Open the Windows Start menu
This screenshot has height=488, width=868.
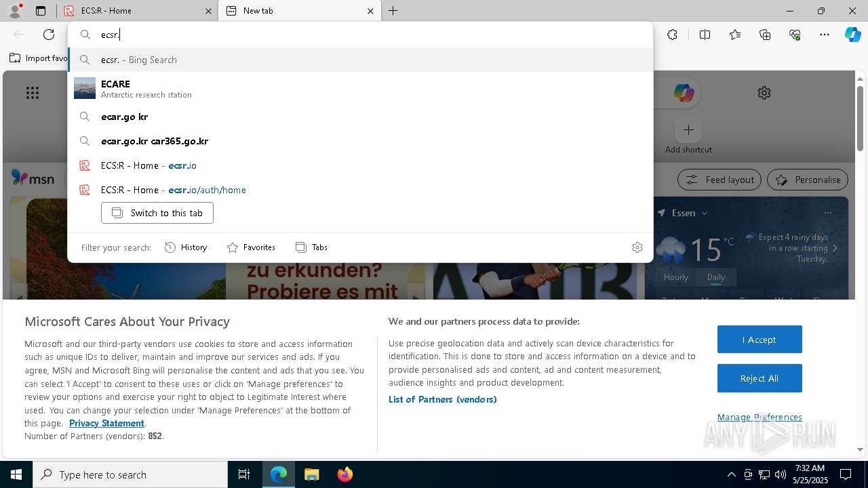point(16,474)
